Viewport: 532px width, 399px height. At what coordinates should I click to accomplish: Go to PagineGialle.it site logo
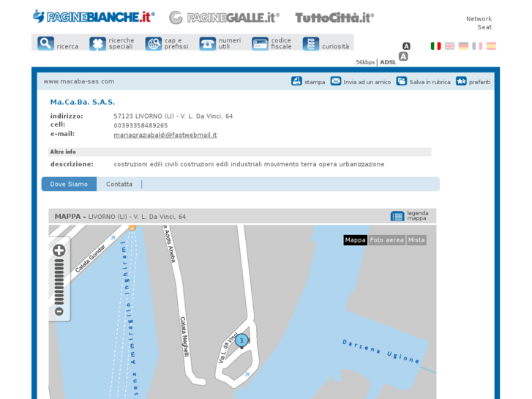tap(224, 18)
